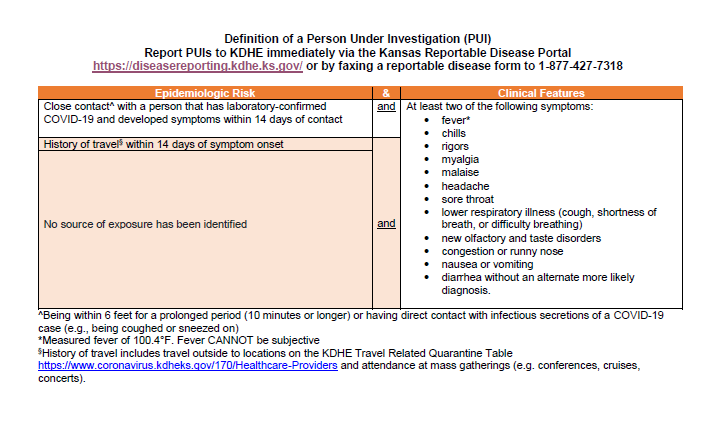Viewport: 713px width, 428px height.
Task: Click the title 'Definition of a Person Under Investigation (PUI)'
Action: point(357,39)
